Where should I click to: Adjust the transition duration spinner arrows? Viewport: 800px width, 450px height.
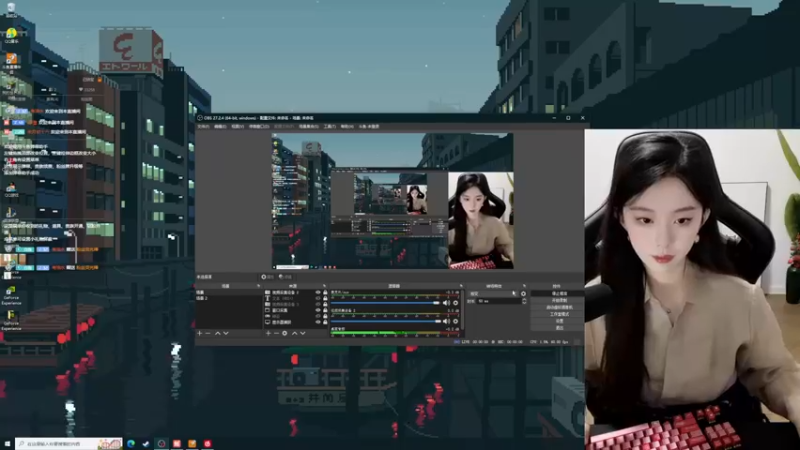(x=524, y=301)
